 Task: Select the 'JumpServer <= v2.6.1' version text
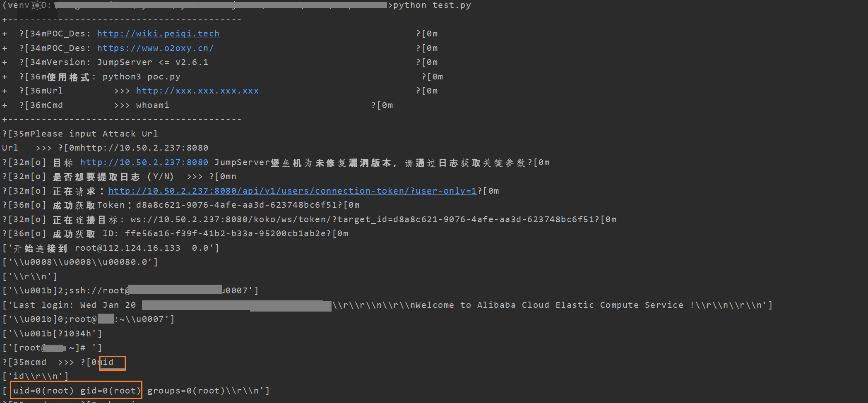point(153,62)
